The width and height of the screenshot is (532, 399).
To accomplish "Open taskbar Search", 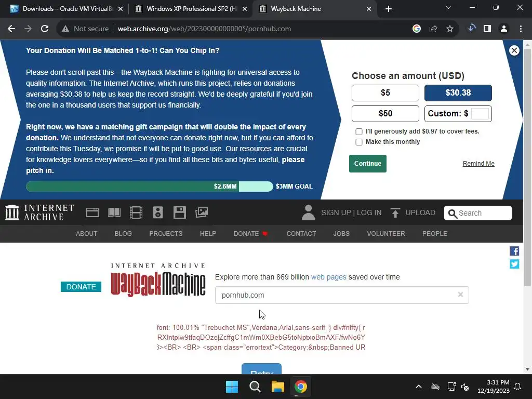I will (x=255, y=387).
